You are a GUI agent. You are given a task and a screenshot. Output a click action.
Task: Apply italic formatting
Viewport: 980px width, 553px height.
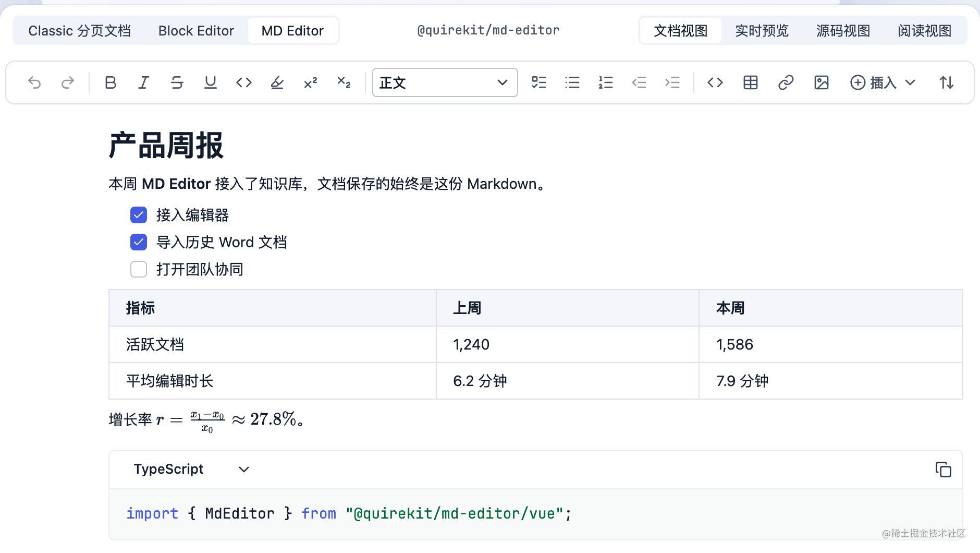[144, 82]
